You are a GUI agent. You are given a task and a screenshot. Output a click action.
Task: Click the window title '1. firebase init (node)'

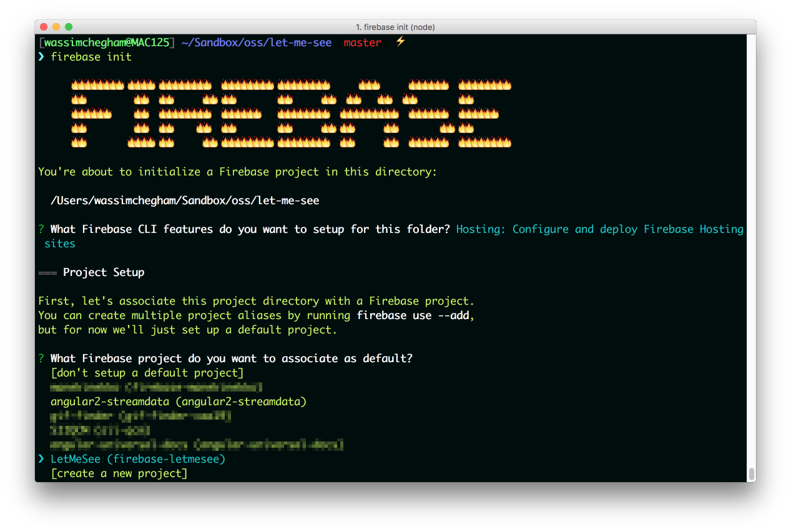pyautogui.click(x=395, y=27)
